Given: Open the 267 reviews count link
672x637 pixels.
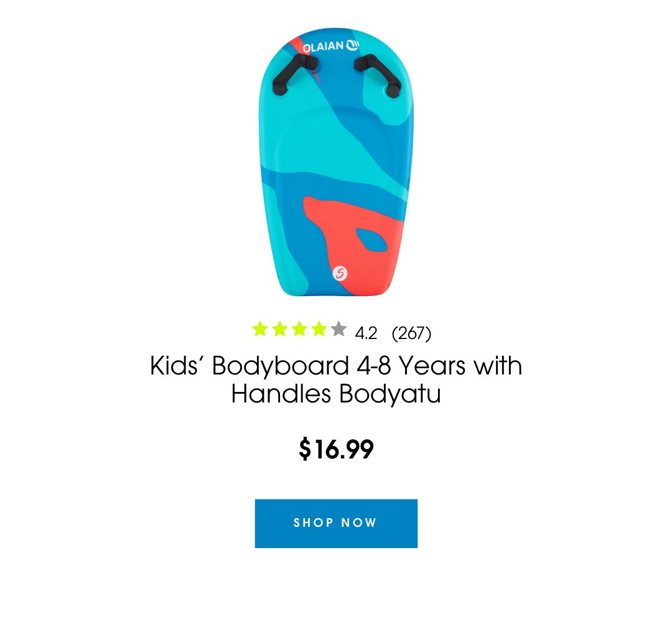Looking at the screenshot, I should click(411, 333).
